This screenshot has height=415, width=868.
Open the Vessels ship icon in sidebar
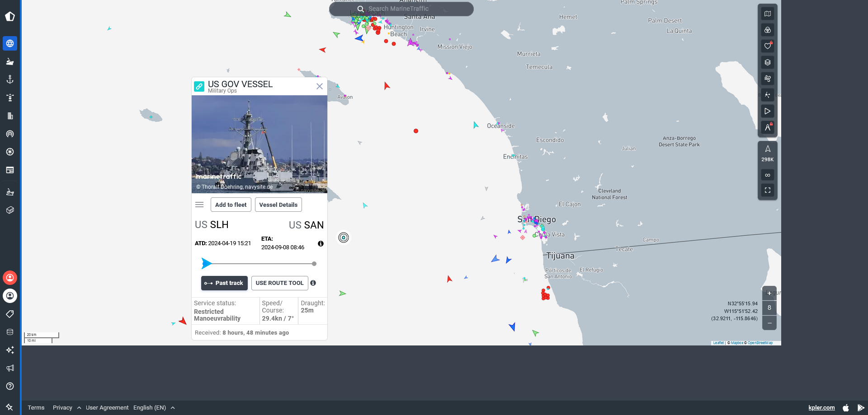10,61
